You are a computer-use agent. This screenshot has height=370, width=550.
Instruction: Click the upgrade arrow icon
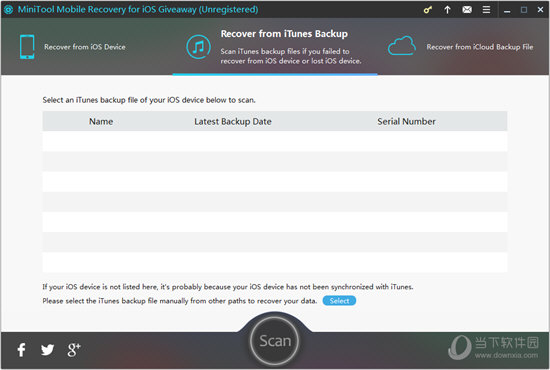447,10
